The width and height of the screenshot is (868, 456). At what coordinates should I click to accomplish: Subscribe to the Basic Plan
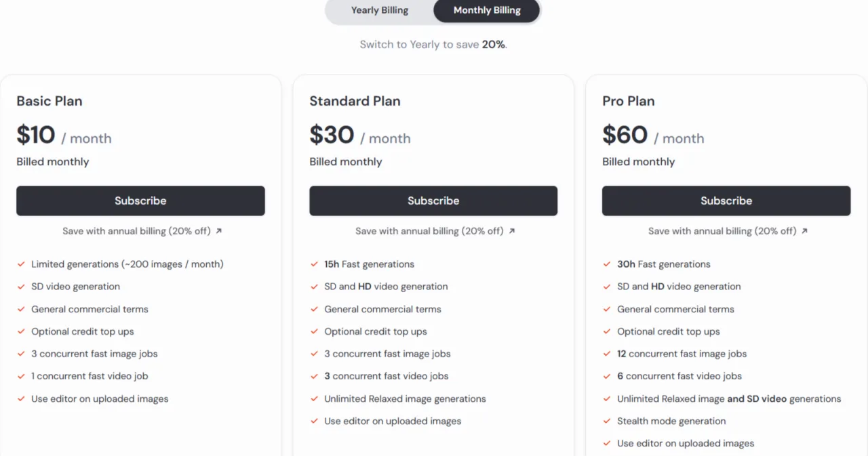click(x=140, y=201)
